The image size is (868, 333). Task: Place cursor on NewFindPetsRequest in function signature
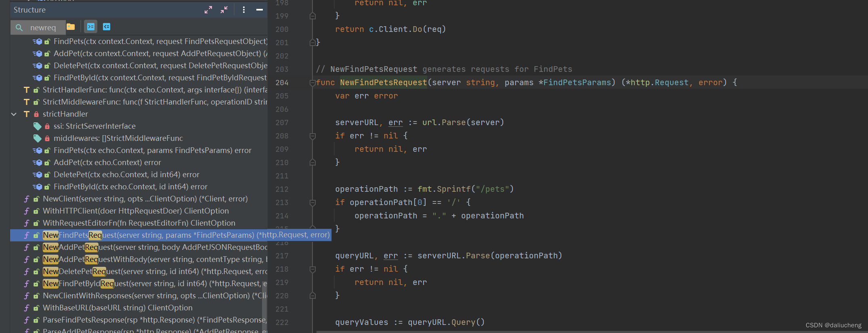[x=384, y=83]
